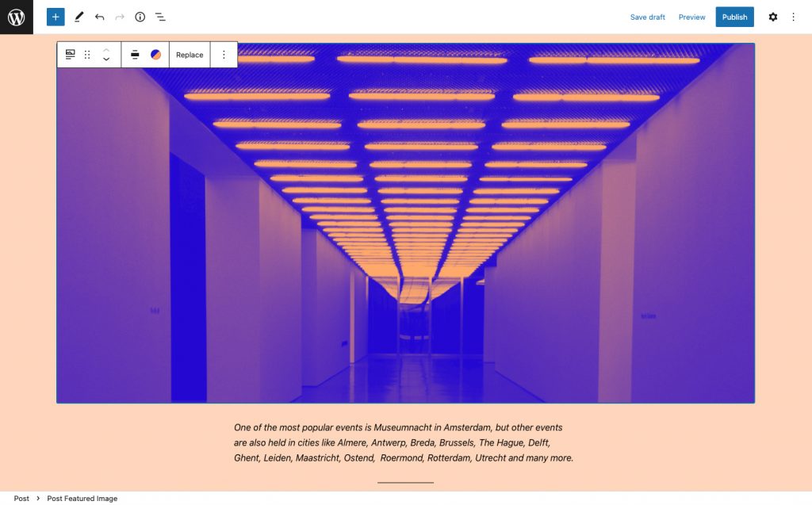Open the block toolbar Options menu
This screenshot has height=505, width=812.
click(224, 55)
